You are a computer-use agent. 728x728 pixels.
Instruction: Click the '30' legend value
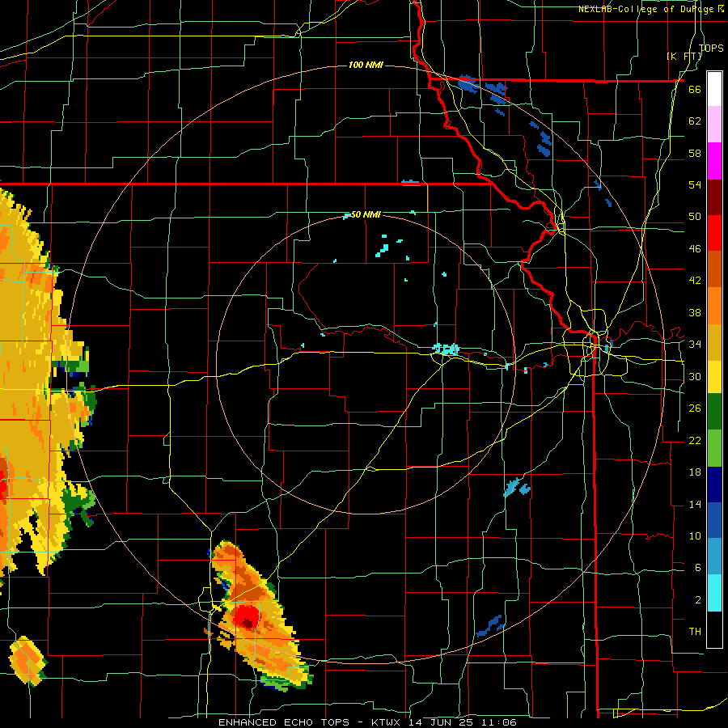point(695,376)
